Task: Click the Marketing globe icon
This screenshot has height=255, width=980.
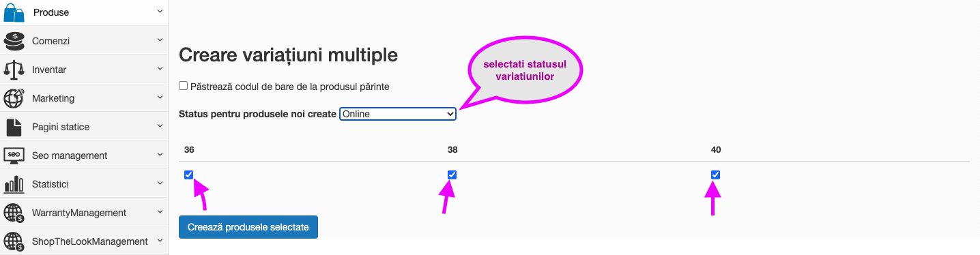Action: point(14,98)
